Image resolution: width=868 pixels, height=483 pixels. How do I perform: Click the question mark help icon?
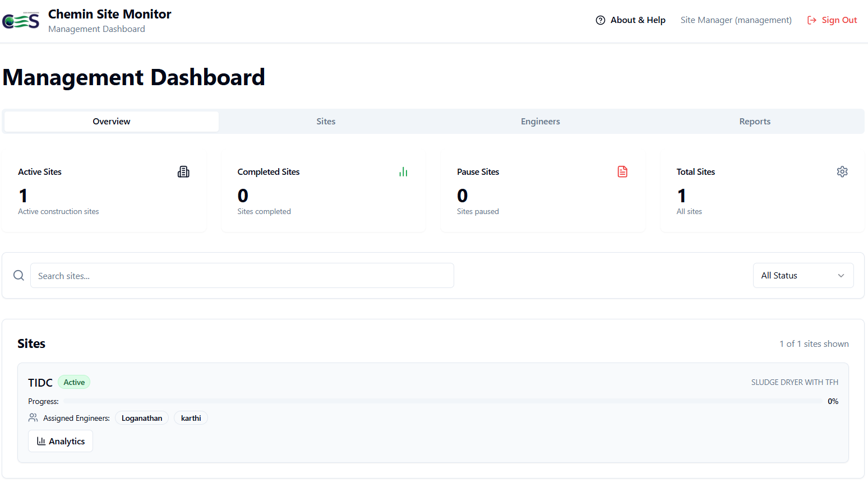tap(601, 20)
